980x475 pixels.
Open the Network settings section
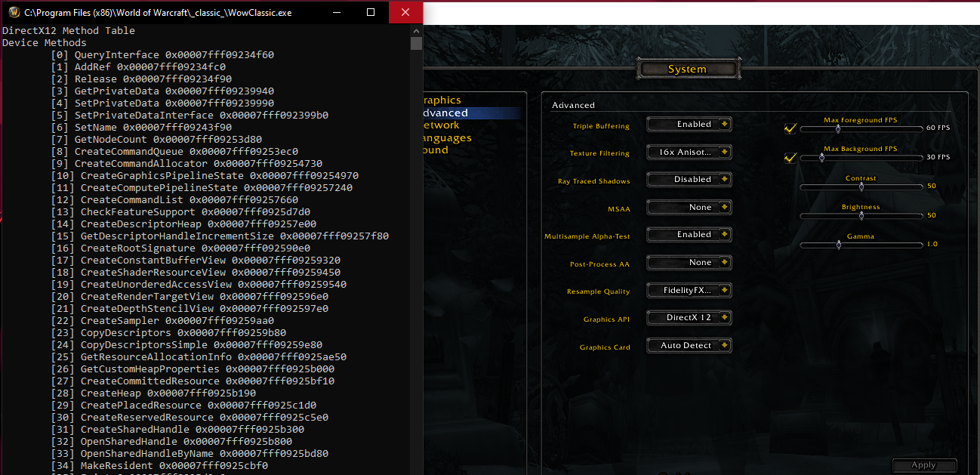pyautogui.click(x=440, y=125)
